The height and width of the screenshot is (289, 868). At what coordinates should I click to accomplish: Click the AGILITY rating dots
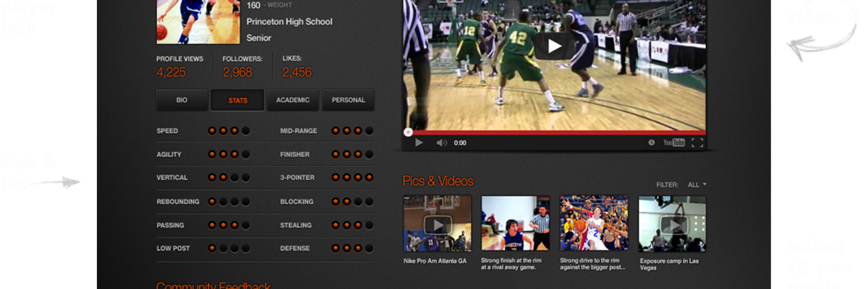click(229, 154)
